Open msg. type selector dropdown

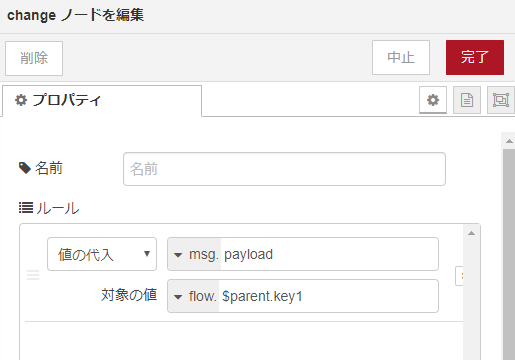click(194, 254)
